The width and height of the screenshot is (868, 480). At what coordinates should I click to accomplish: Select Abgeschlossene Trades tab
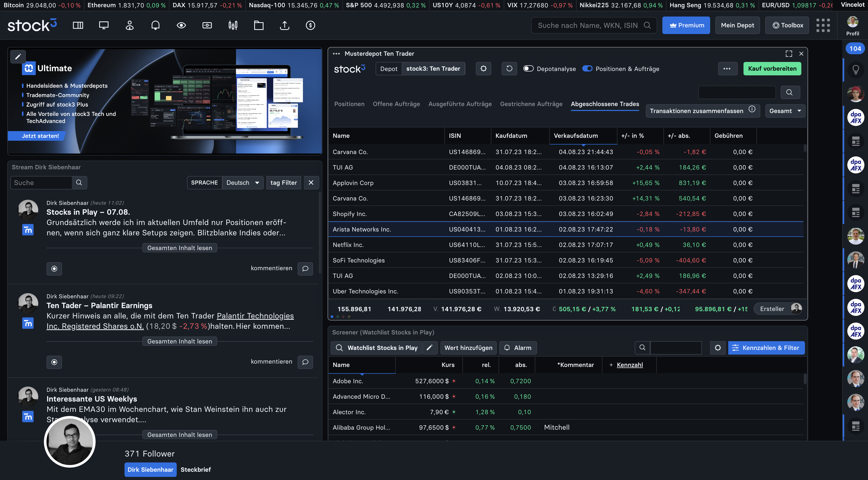[x=605, y=104]
